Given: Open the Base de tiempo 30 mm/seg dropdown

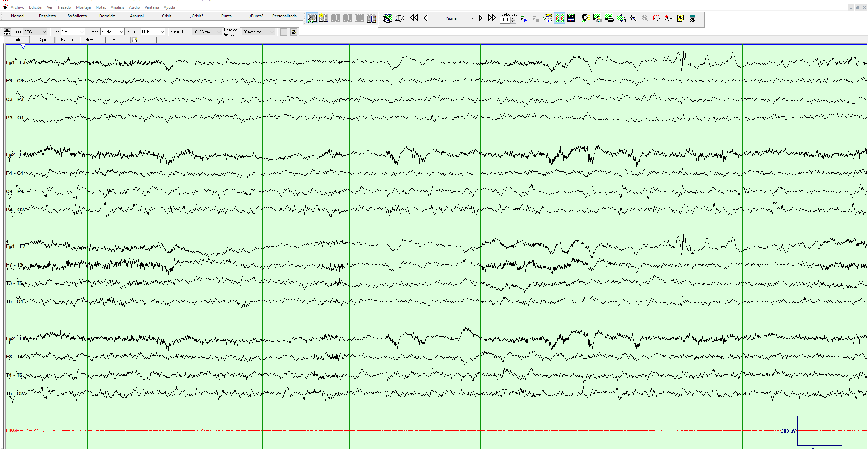Looking at the screenshot, I should click(x=258, y=32).
